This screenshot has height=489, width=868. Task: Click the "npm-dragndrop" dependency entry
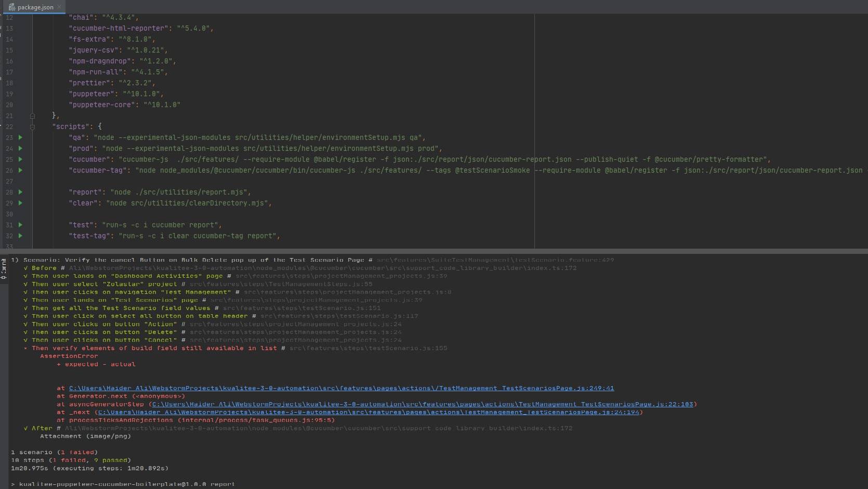[122, 61]
